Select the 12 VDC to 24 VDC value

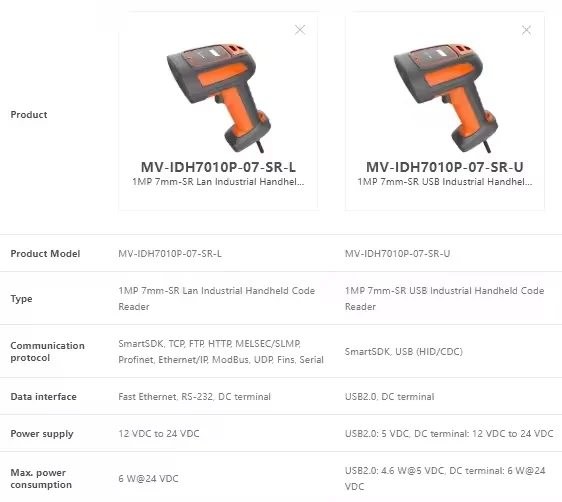coord(159,434)
